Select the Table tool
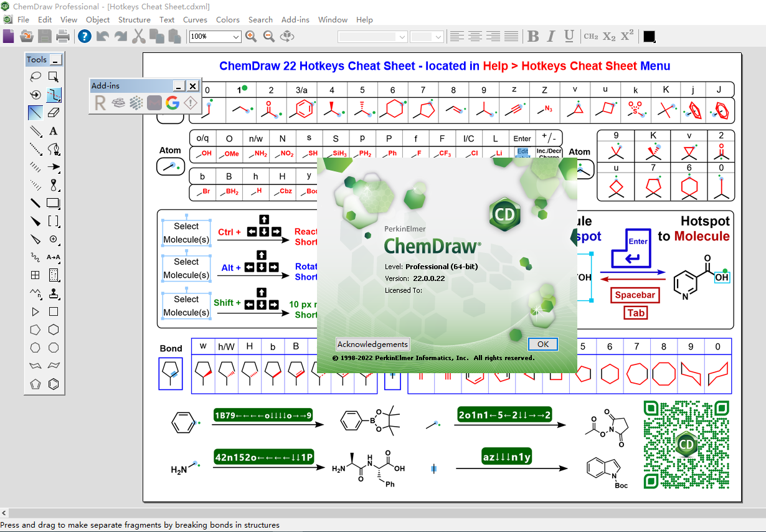Image resolution: width=766 pixels, height=532 pixels. (x=35, y=275)
